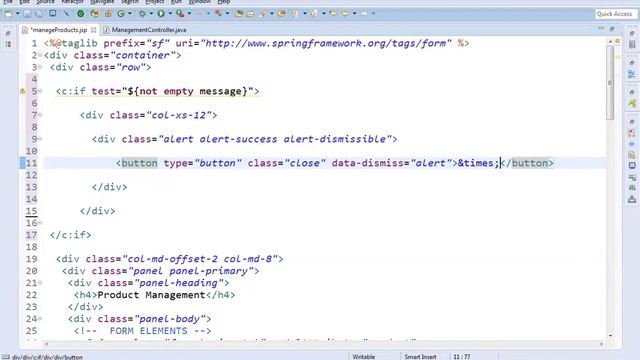The width and height of the screenshot is (640, 360).
Task: Click the Writable status bar entry
Action: [x=363, y=357]
